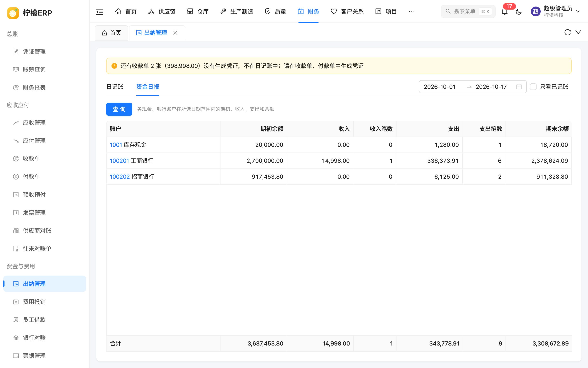This screenshot has width=588, height=368.
Task: Click the 银行对账 bank icon
Action: (16, 338)
